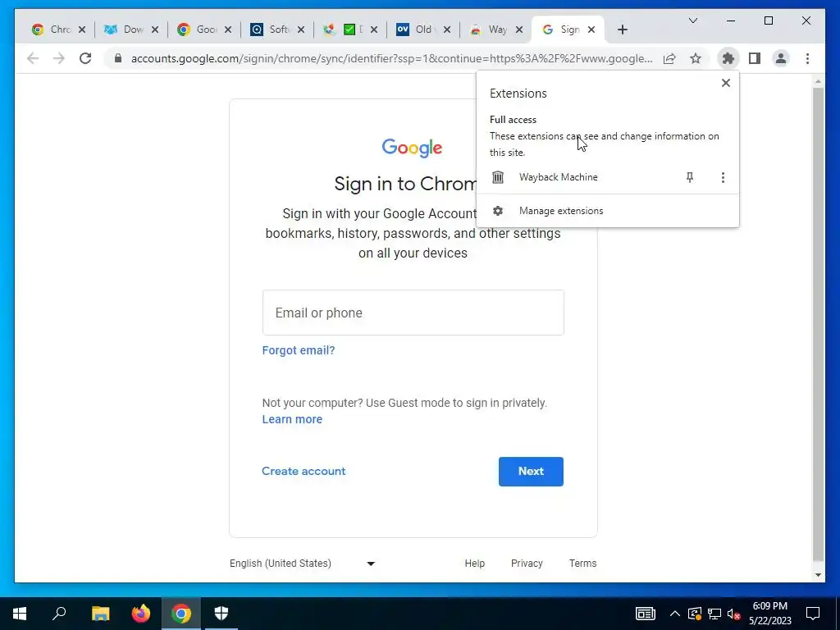Close the Sign in tab
840x630 pixels.
(x=591, y=30)
